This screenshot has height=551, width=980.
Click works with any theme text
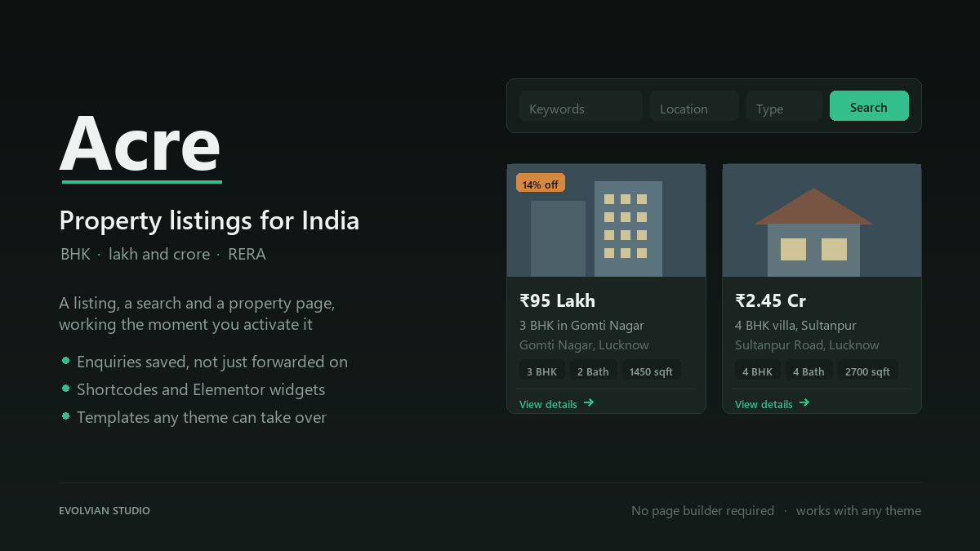tap(858, 510)
